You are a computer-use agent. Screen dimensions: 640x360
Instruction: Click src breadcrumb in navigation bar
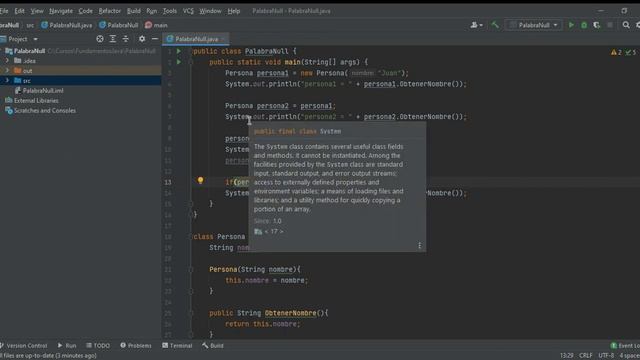coord(30,25)
